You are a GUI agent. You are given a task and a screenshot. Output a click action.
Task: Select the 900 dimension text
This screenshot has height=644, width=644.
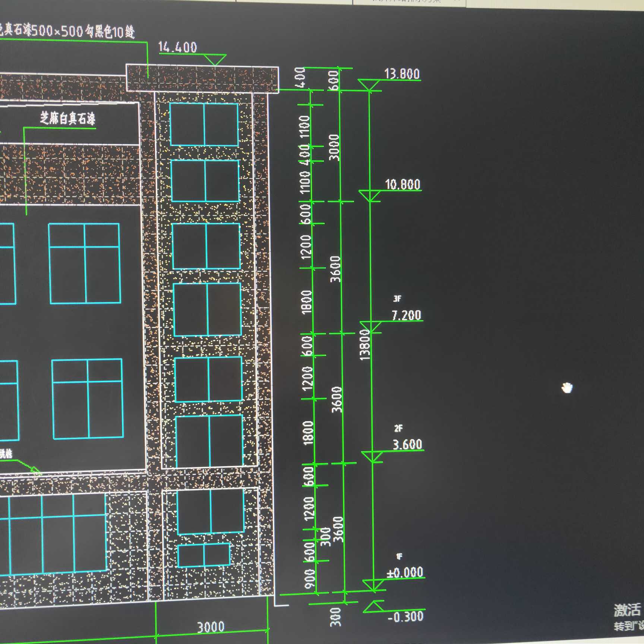point(310,579)
